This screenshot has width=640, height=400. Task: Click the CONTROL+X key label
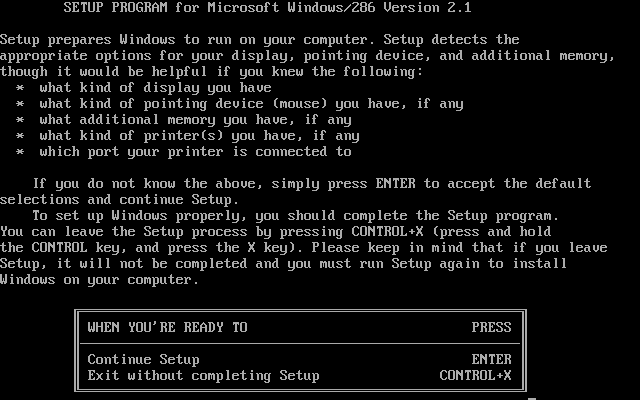[475, 376]
